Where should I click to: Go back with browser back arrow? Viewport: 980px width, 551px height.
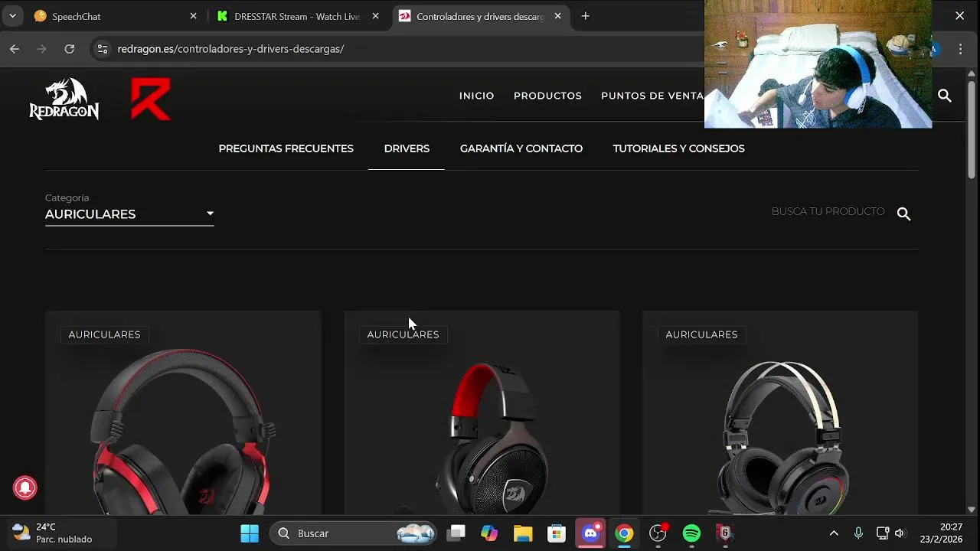(15, 49)
